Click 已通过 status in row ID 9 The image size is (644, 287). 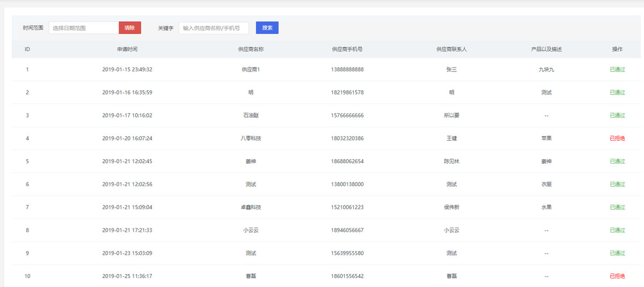tap(617, 254)
